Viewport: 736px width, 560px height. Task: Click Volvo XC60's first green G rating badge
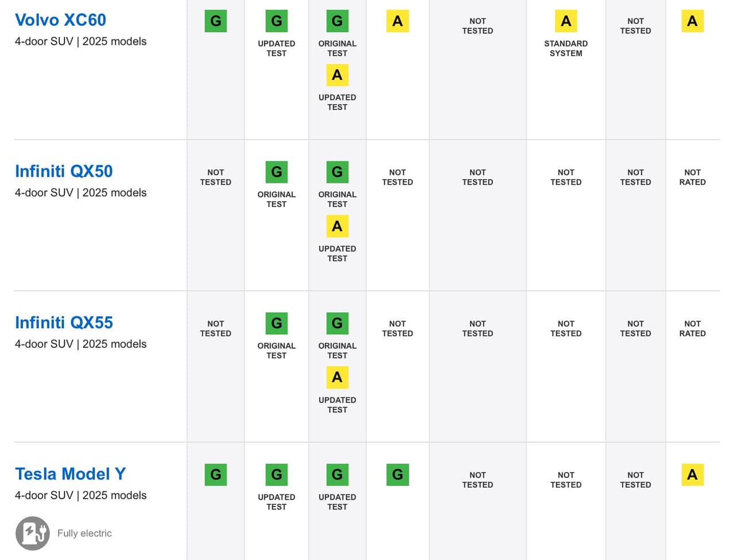tap(216, 21)
